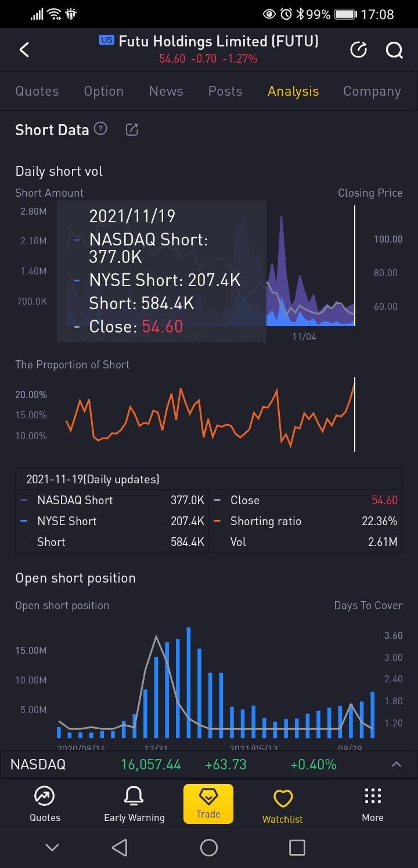Screen dimensions: 418x868
Task: Open Early Warning bell icon
Action: point(134,804)
